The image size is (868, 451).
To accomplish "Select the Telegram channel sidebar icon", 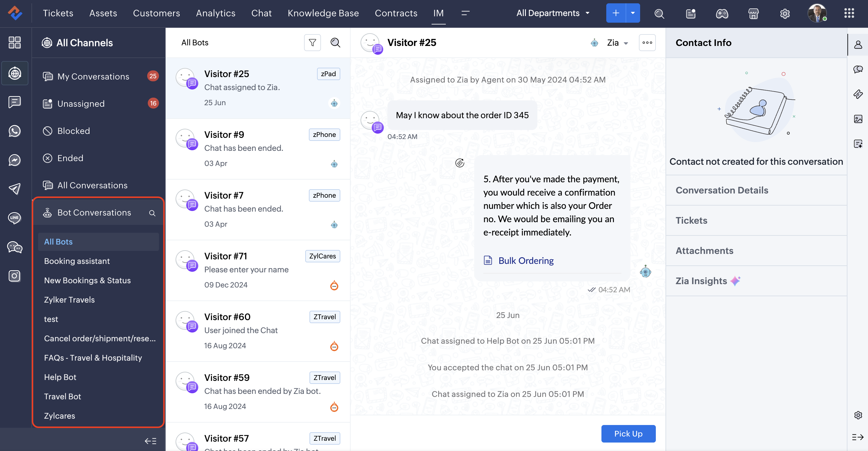I will coord(15,189).
